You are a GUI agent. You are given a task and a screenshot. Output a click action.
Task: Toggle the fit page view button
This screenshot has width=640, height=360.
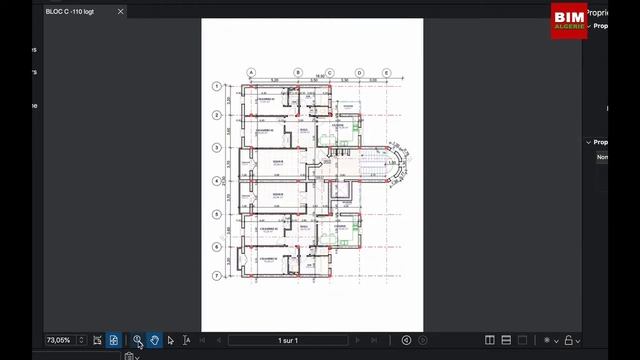[113, 340]
